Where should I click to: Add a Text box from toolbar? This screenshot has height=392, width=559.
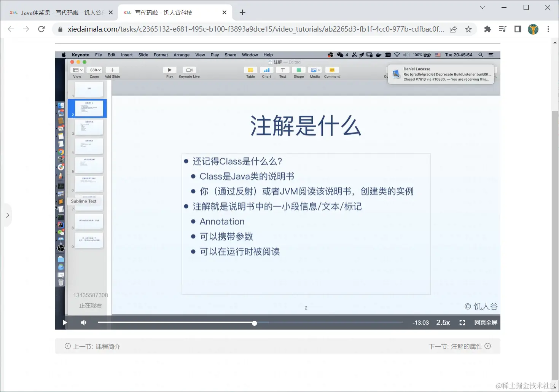pyautogui.click(x=283, y=70)
